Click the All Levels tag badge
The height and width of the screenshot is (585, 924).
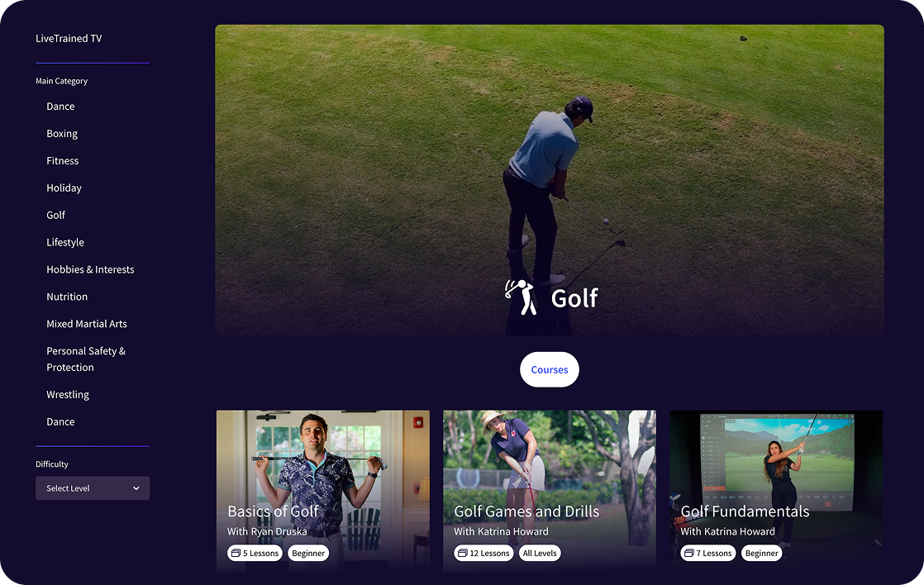(539, 553)
